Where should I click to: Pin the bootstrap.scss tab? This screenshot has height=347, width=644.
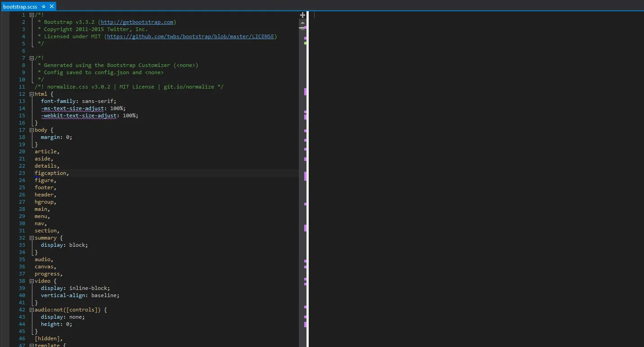pos(44,7)
